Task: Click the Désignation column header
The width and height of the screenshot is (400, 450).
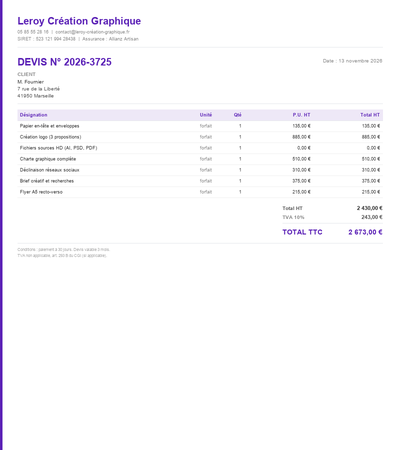Action: pos(33,115)
